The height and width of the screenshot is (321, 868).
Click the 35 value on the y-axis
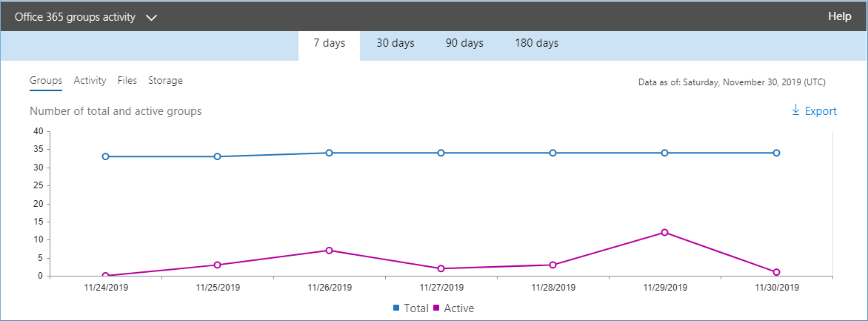point(39,149)
